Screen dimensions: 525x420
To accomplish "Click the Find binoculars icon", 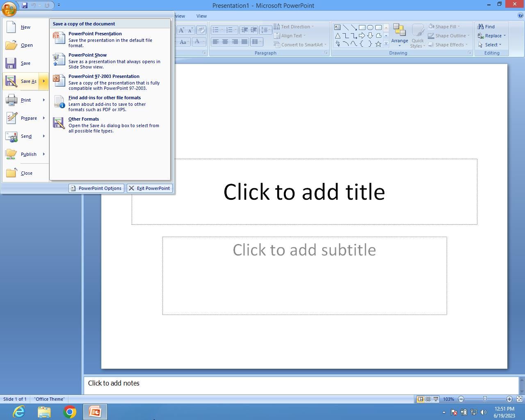I will tap(481, 27).
